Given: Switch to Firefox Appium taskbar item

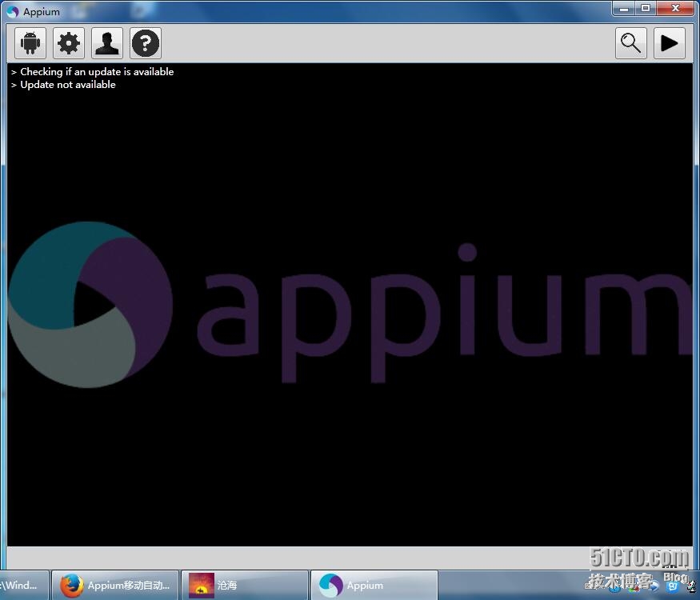Looking at the screenshot, I should (x=115, y=585).
